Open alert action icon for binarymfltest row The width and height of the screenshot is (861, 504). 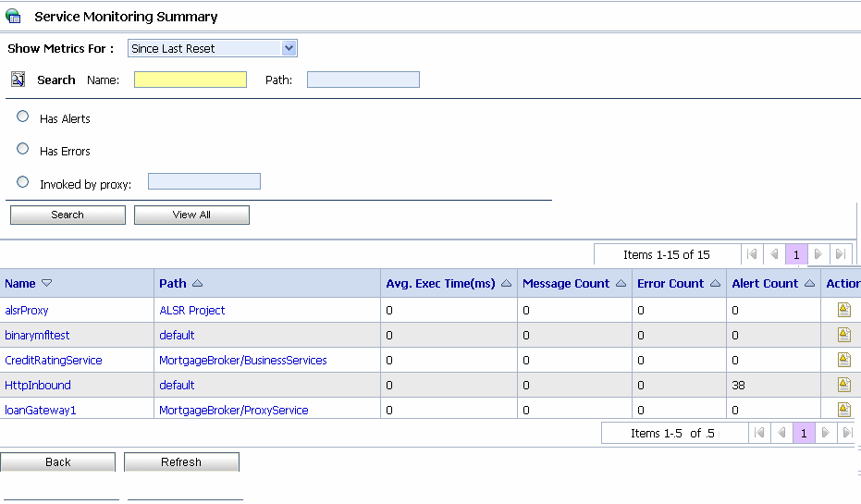click(x=844, y=335)
